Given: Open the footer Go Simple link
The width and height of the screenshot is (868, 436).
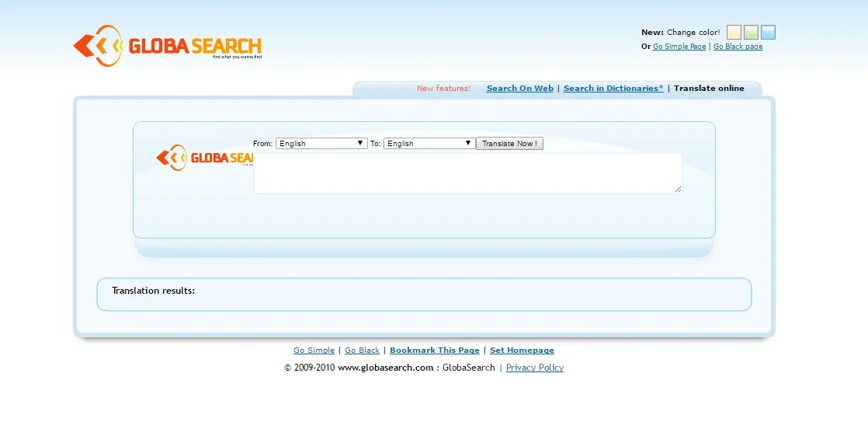Looking at the screenshot, I should pyautogui.click(x=314, y=351).
